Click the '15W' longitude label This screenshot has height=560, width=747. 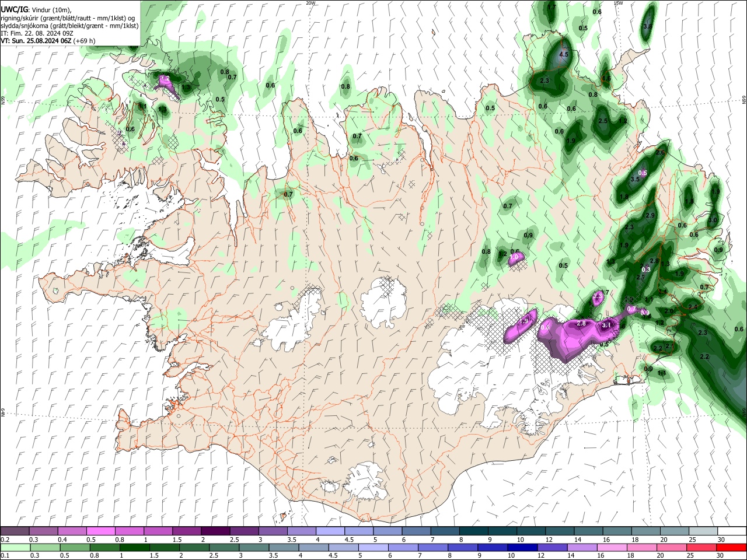pyautogui.click(x=619, y=3)
